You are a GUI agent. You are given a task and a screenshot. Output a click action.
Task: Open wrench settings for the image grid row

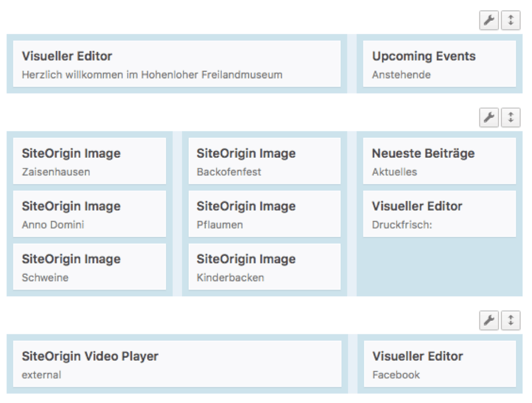pyautogui.click(x=489, y=117)
